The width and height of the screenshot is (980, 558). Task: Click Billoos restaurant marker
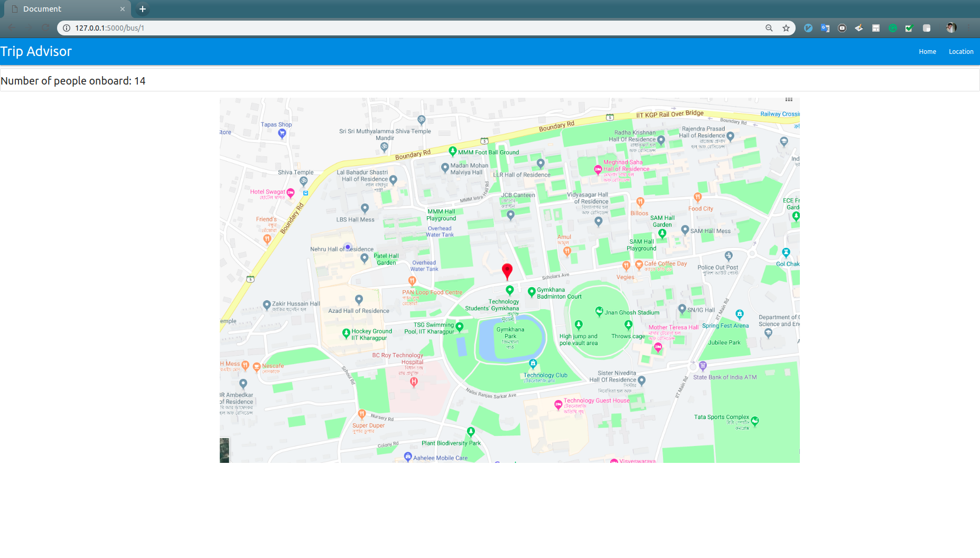640,202
